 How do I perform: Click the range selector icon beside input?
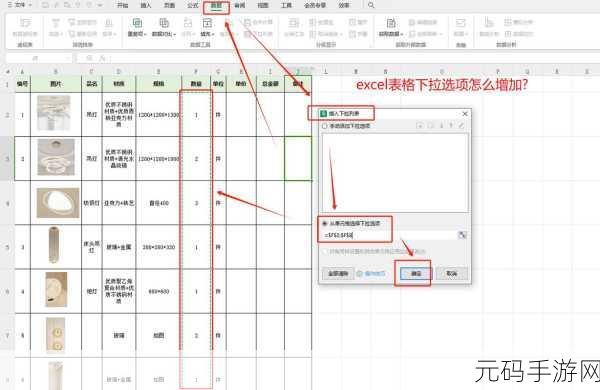coord(462,235)
